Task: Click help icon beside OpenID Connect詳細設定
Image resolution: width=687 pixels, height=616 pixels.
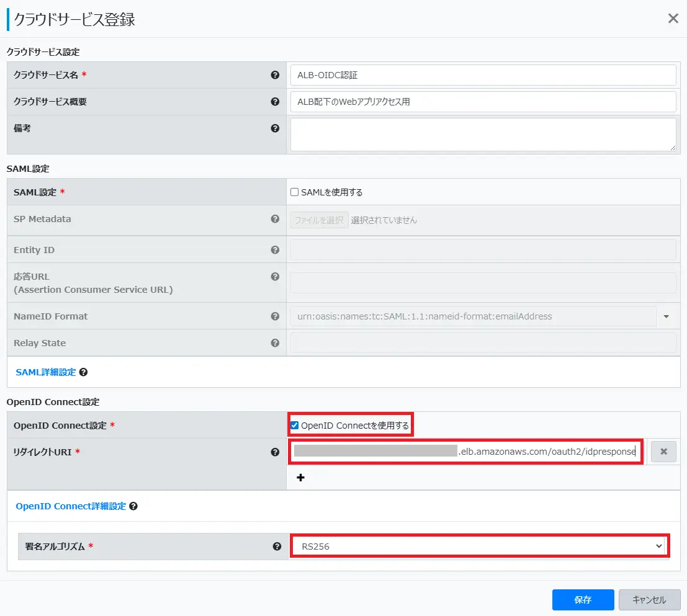Action: pos(133,506)
